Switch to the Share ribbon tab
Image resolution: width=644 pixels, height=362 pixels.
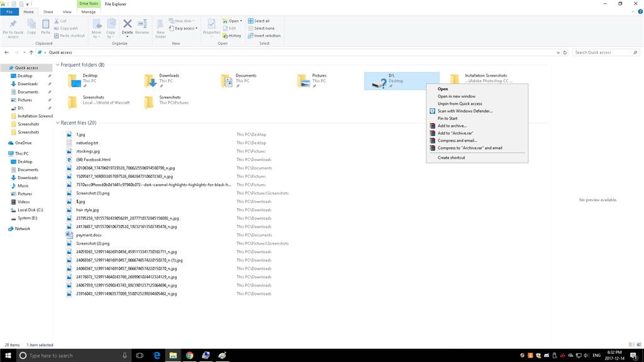click(48, 12)
